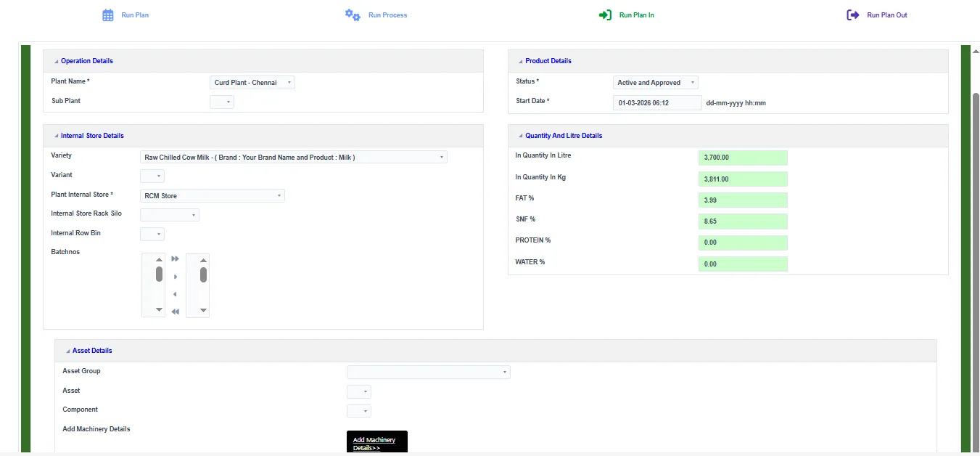This screenshot has width=980, height=456.
Task: Open the Plant Internal Store dropdown
Action: click(x=213, y=195)
